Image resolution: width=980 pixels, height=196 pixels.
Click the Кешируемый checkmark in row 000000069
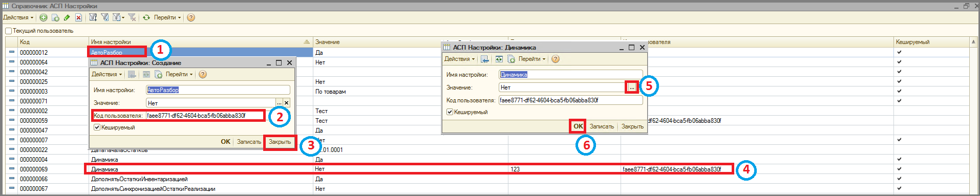coord(899,169)
